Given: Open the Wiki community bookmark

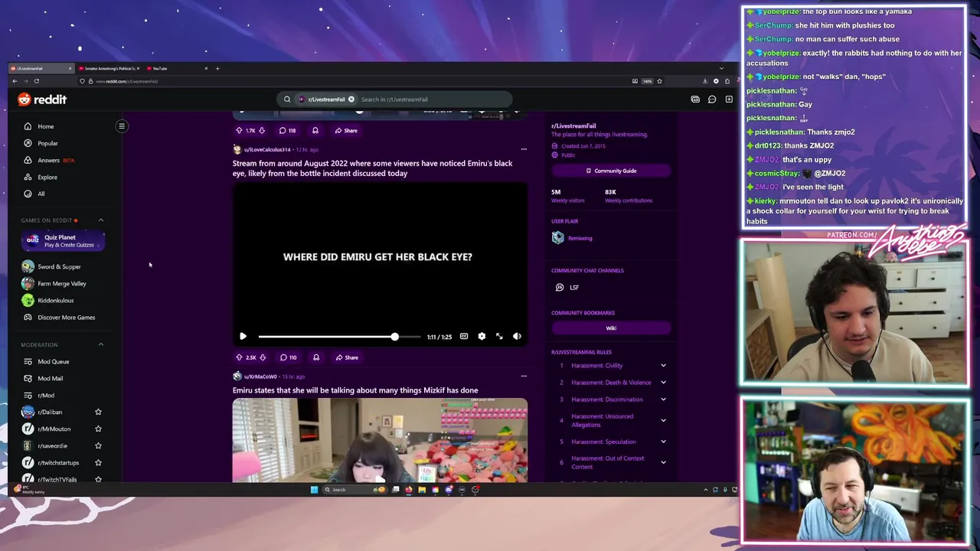Looking at the screenshot, I should coord(611,328).
